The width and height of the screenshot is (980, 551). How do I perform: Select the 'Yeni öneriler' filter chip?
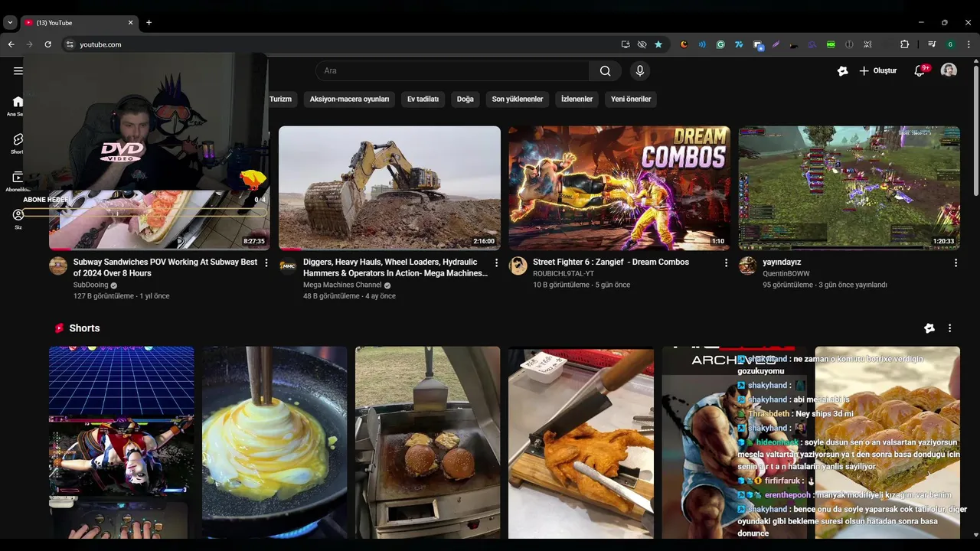[631, 99]
